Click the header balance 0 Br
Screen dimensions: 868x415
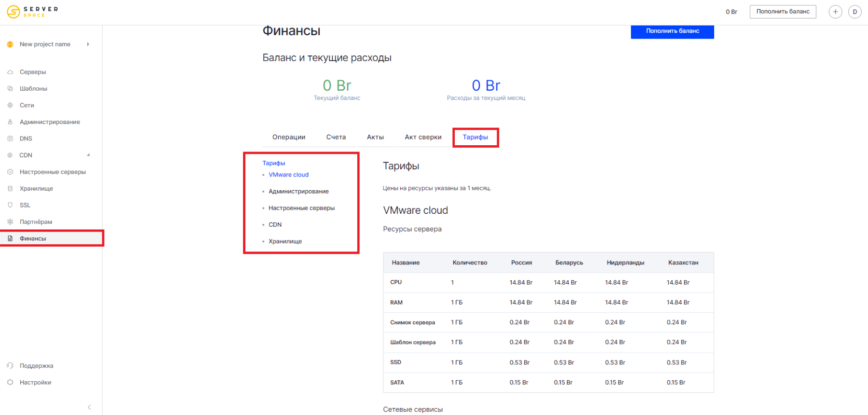click(731, 12)
